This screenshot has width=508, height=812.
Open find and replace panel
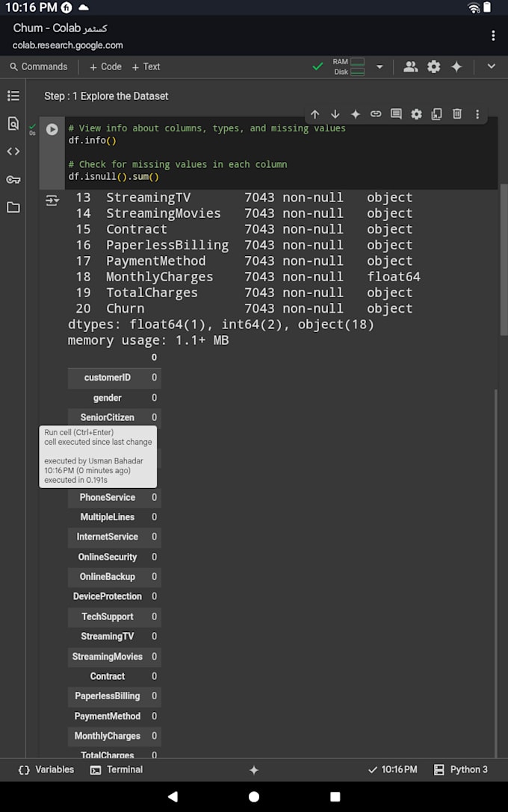pyautogui.click(x=13, y=123)
